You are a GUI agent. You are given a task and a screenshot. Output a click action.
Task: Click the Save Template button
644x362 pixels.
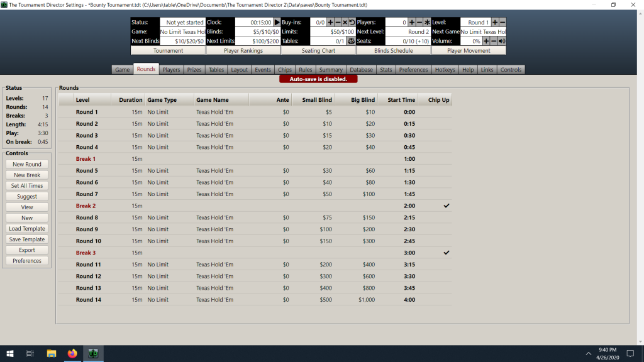26,239
